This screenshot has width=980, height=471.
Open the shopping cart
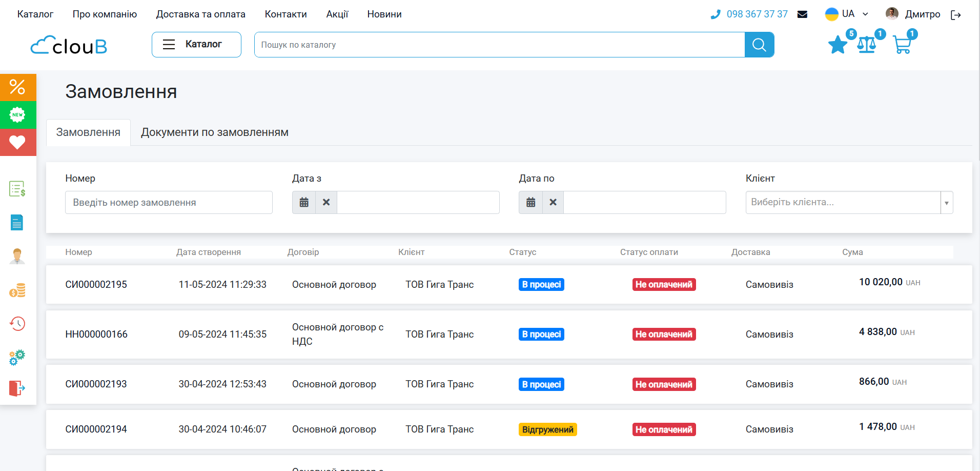tap(902, 45)
